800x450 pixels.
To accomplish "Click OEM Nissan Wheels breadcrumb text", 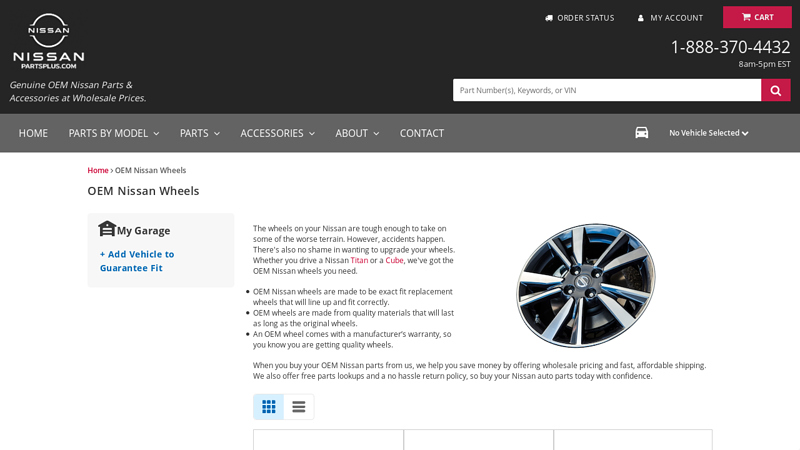I will point(151,170).
